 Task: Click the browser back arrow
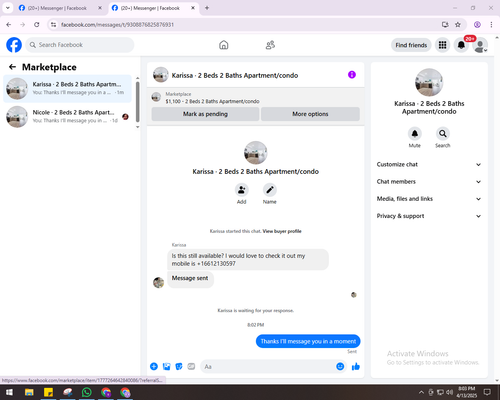[x=9, y=24]
